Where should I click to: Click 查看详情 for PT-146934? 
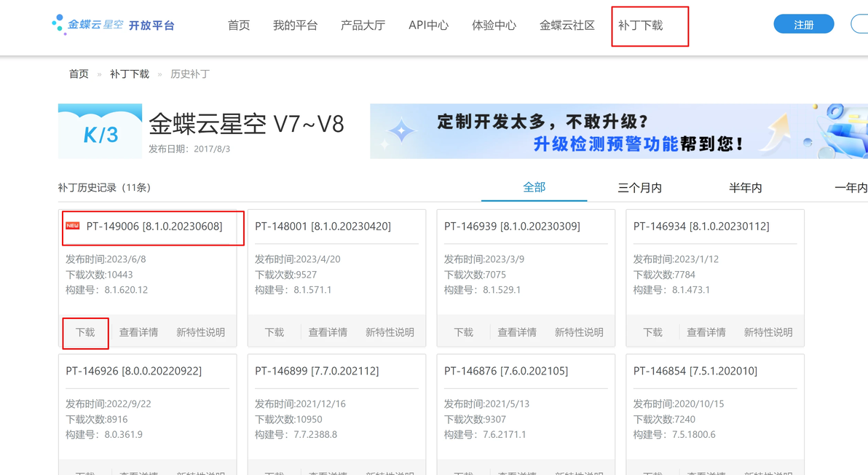[x=706, y=332]
